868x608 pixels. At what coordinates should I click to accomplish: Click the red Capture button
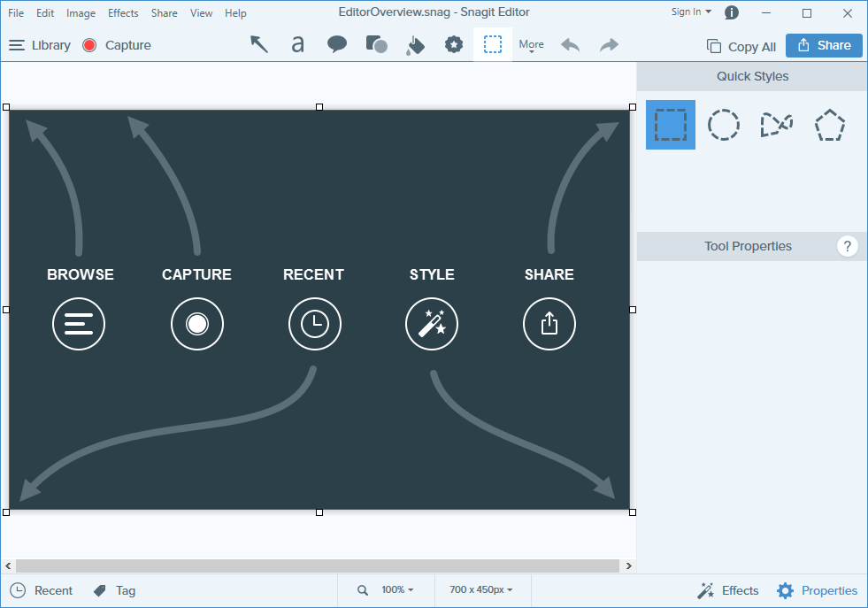pos(117,45)
